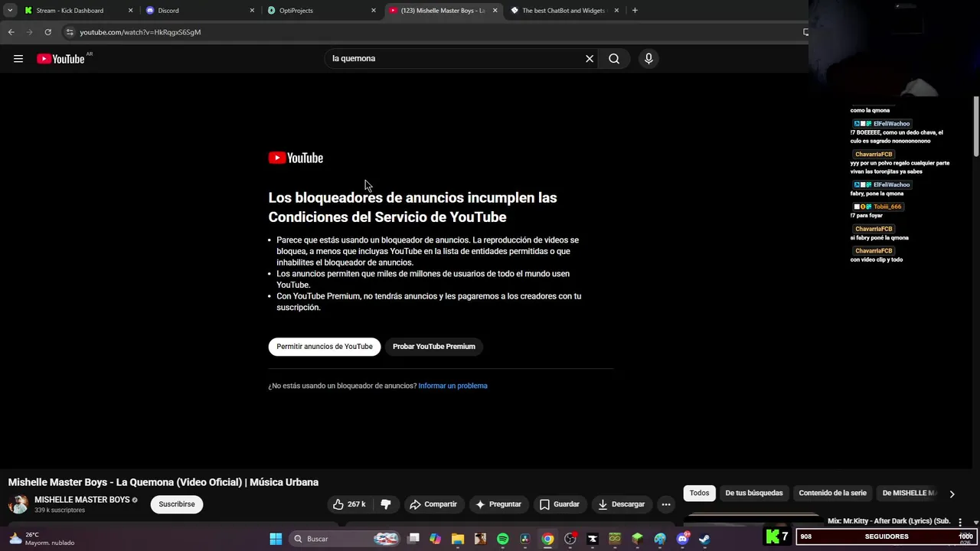980x551 pixels.
Task: Reload the page
Action: pos(47,32)
